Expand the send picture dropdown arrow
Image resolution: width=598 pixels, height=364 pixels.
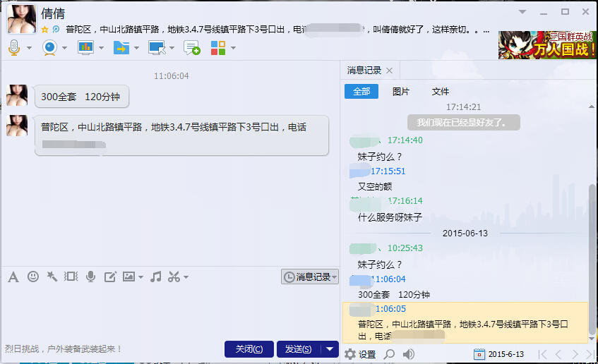[x=140, y=277]
